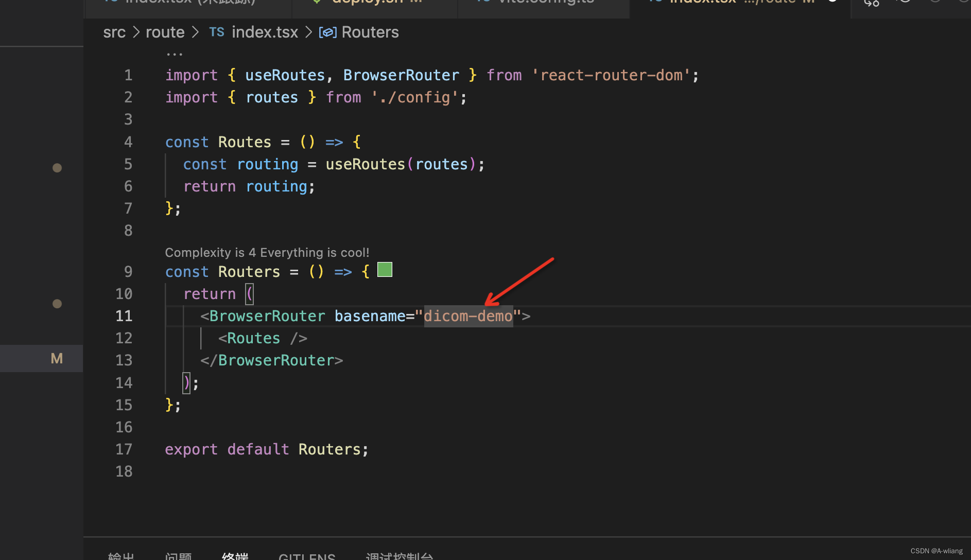Click the opening parenthesis after return on line 10
The width and height of the screenshot is (971, 560).
point(249,294)
